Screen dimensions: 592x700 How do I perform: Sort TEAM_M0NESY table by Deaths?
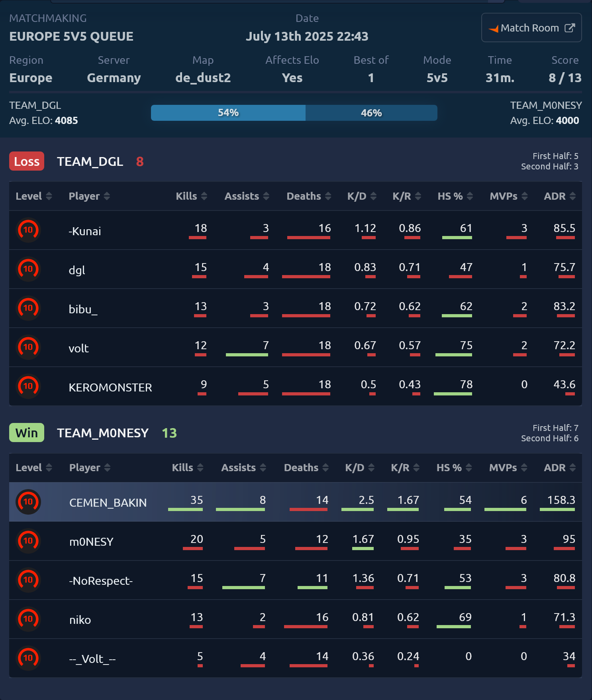pos(306,468)
